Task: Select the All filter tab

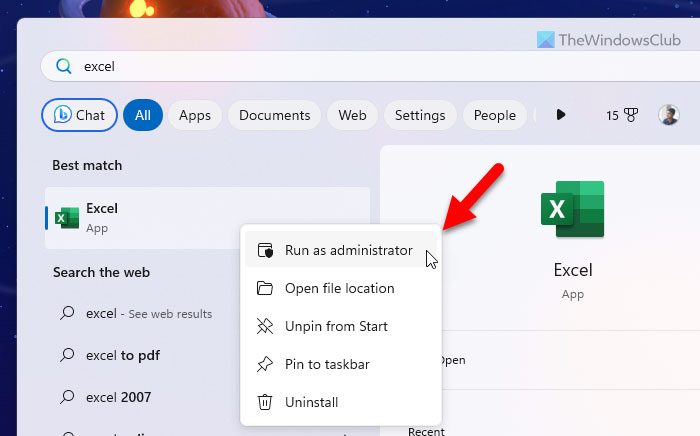Action: coord(143,115)
